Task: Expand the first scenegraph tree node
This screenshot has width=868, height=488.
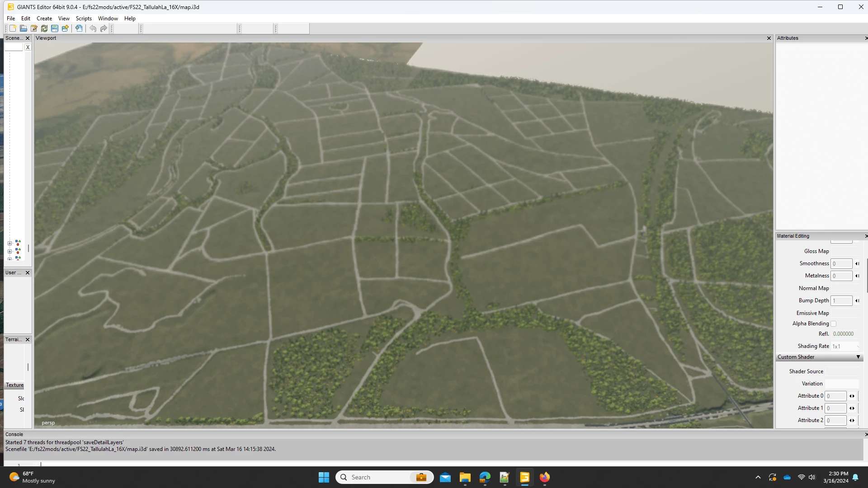Action: (x=9, y=244)
